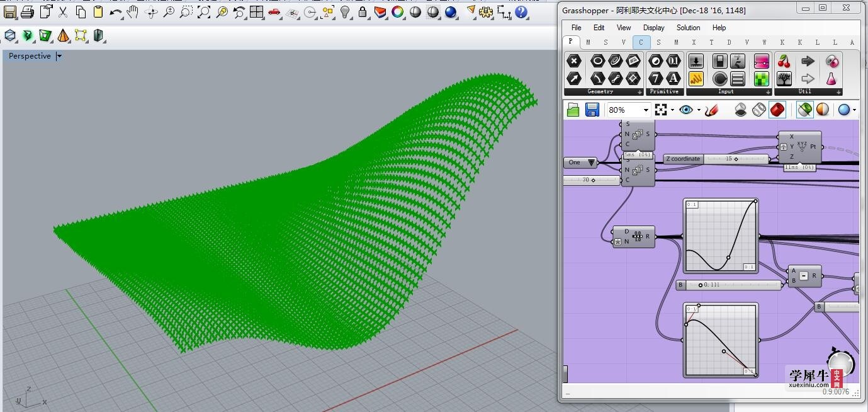Switch to X component tab

point(694,42)
